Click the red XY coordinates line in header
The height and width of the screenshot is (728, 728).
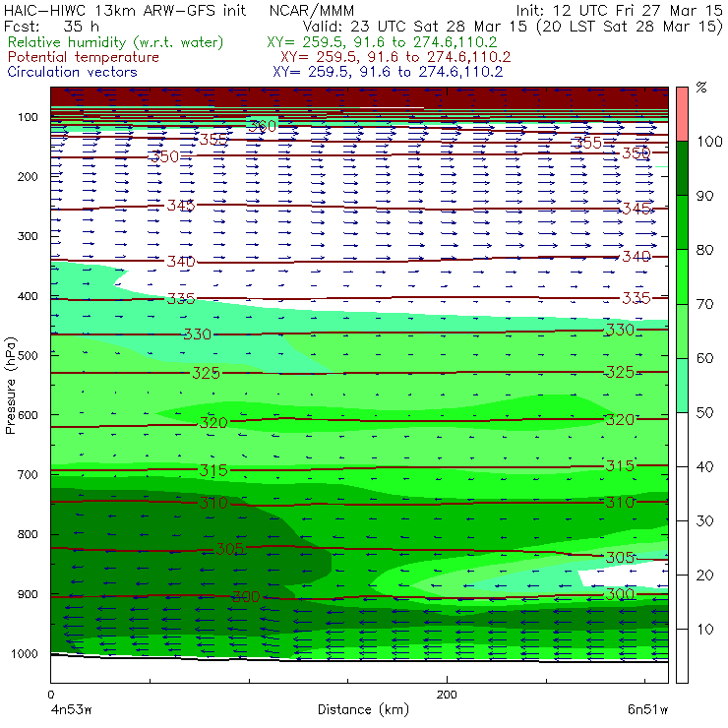point(395,57)
